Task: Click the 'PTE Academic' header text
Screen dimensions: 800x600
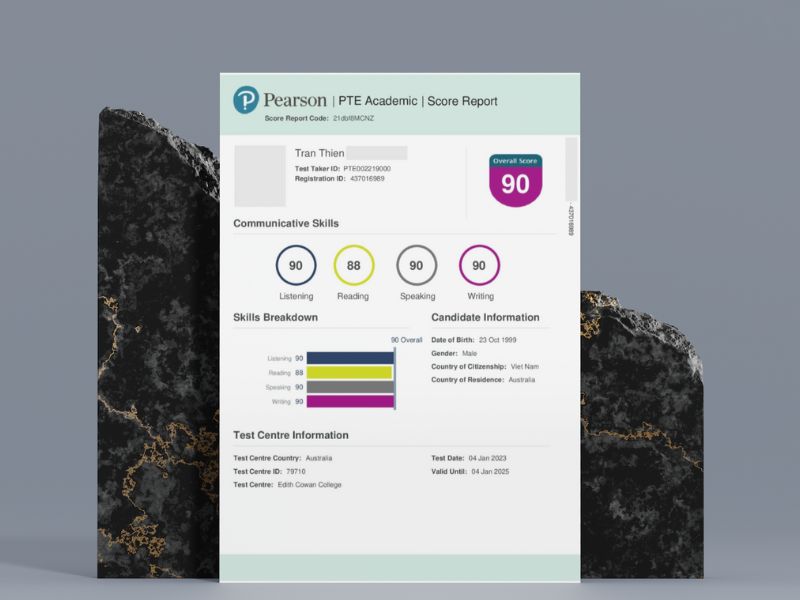Action: pos(378,101)
